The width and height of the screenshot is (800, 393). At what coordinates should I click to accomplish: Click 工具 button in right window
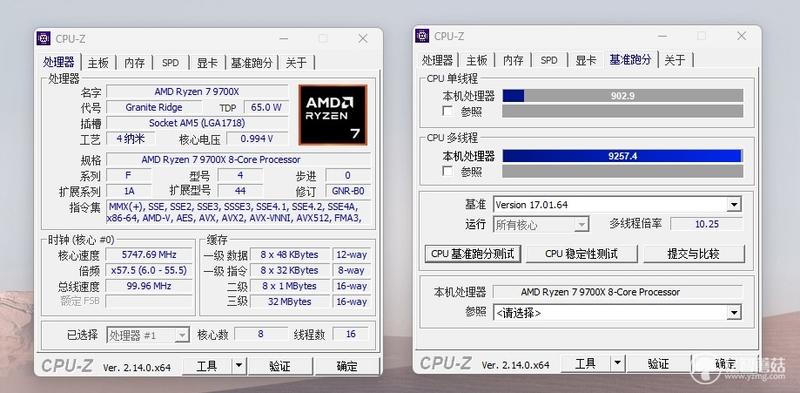coord(586,363)
